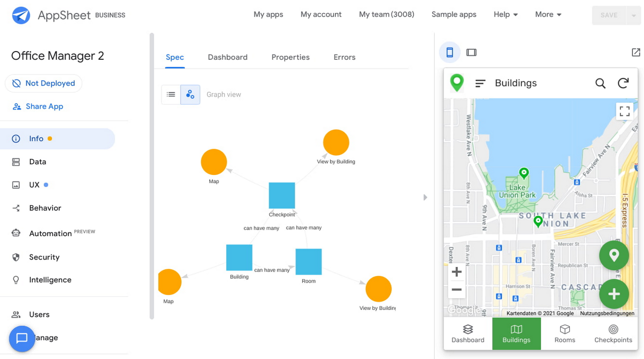Expand the save options dropdown arrow
644x359 pixels.
click(633, 15)
